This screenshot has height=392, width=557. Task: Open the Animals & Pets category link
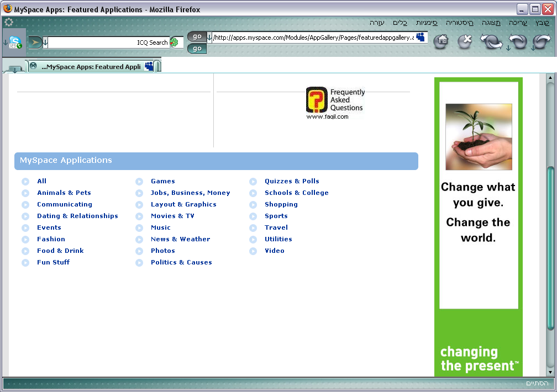click(64, 193)
